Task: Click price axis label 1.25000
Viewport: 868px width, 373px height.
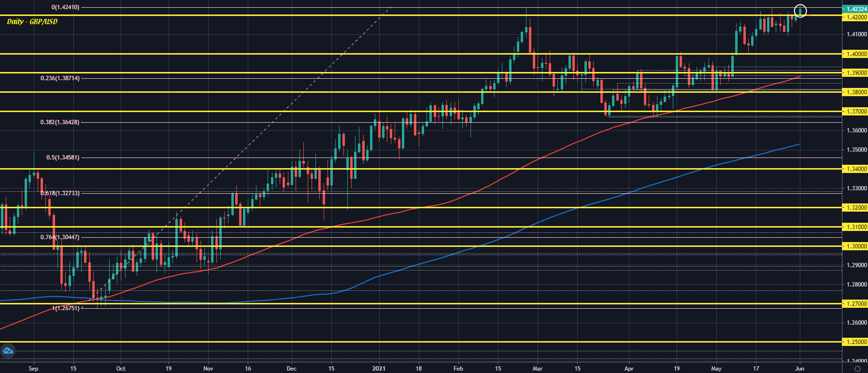Action: (854, 342)
